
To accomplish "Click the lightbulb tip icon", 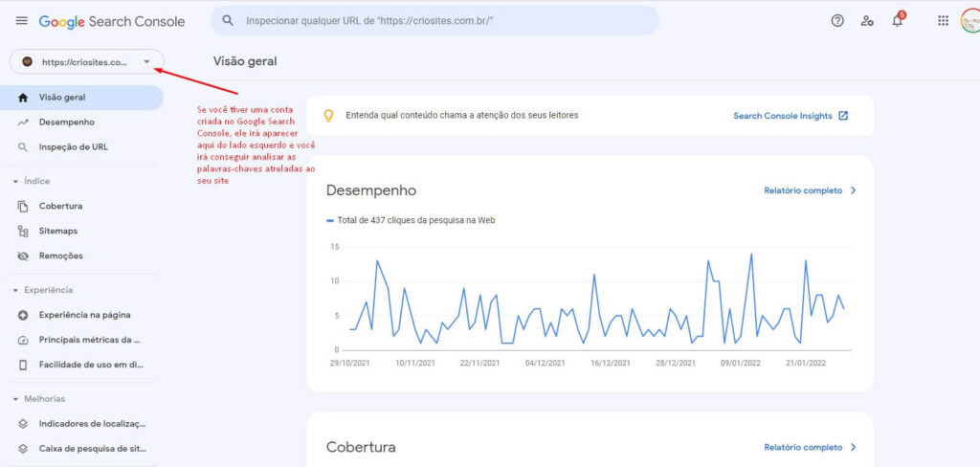I will coord(328,116).
